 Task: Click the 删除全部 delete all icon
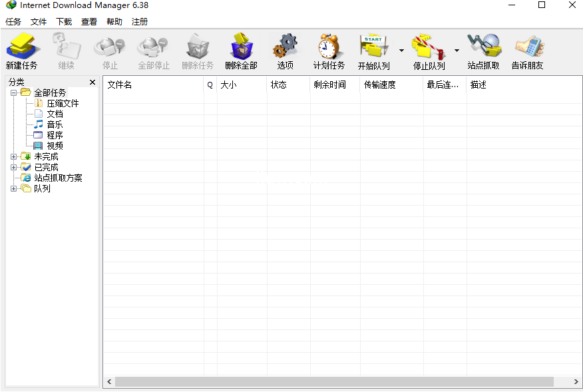pos(242,46)
